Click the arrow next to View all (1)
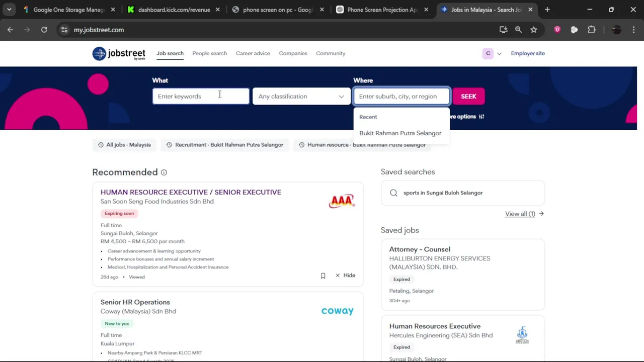The width and height of the screenshot is (644, 362). click(541, 214)
